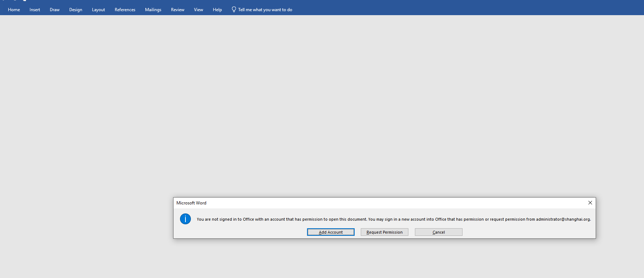The image size is (644, 278).
Task: Dismiss the dialog with the Cancel button
Action: point(439,232)
